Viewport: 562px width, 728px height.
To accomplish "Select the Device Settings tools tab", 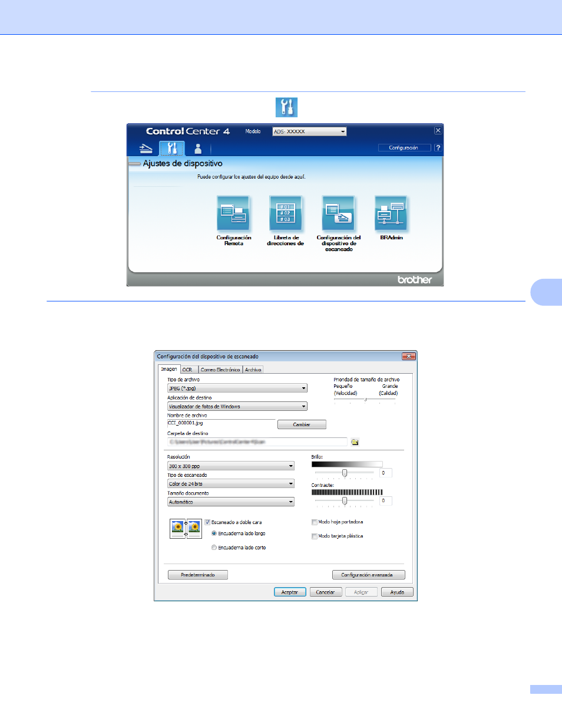I will point(172,148).
